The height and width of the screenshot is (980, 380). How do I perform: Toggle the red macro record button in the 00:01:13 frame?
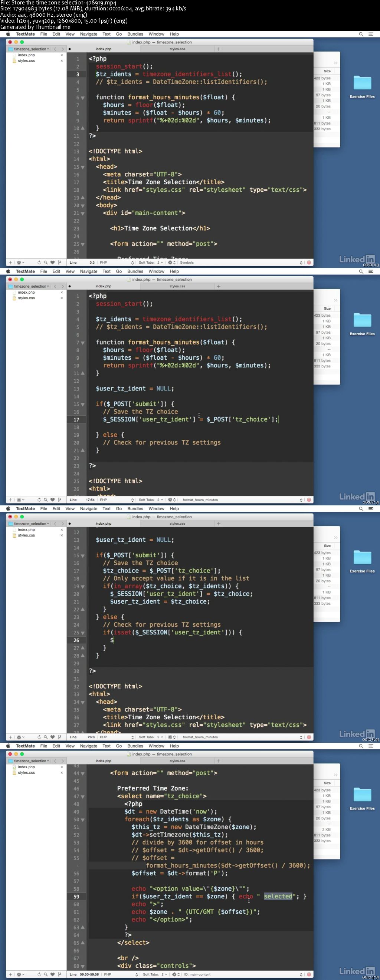(309, 263)
